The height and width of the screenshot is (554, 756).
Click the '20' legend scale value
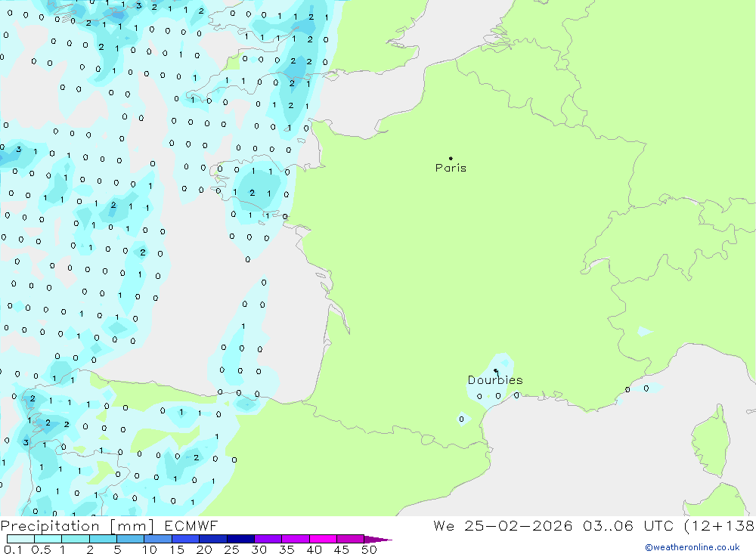(x=204, y=549)
